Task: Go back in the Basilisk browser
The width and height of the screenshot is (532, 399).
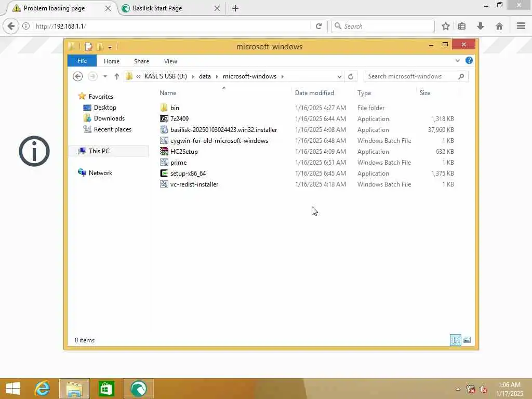Action: coord(11,26)
